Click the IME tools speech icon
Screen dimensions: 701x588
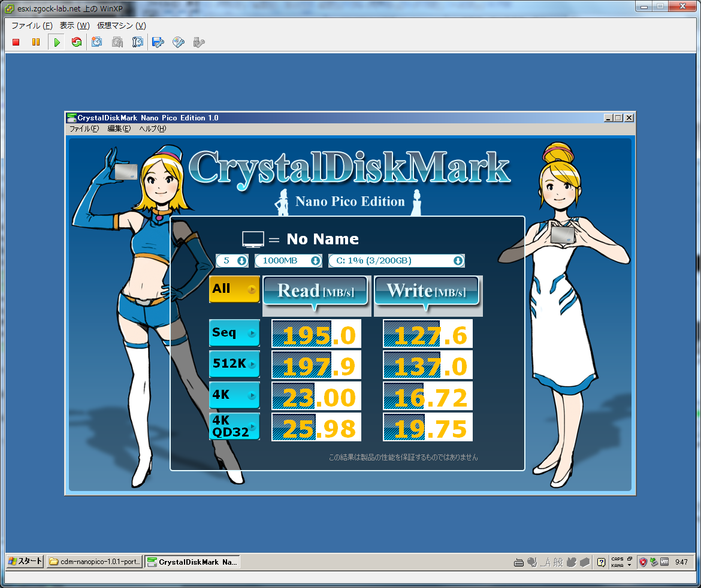(x=531, y=562)
